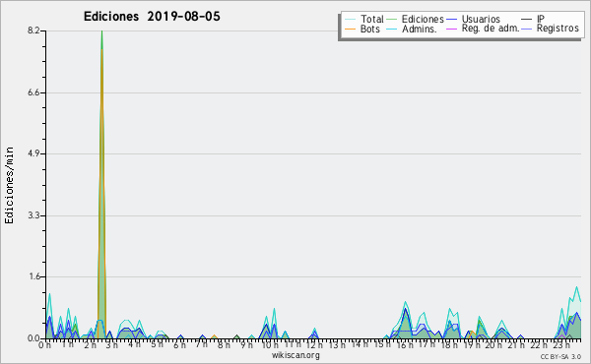
Task: Click the 'wikiscan.org' caption below the axis
Action: 295,355
